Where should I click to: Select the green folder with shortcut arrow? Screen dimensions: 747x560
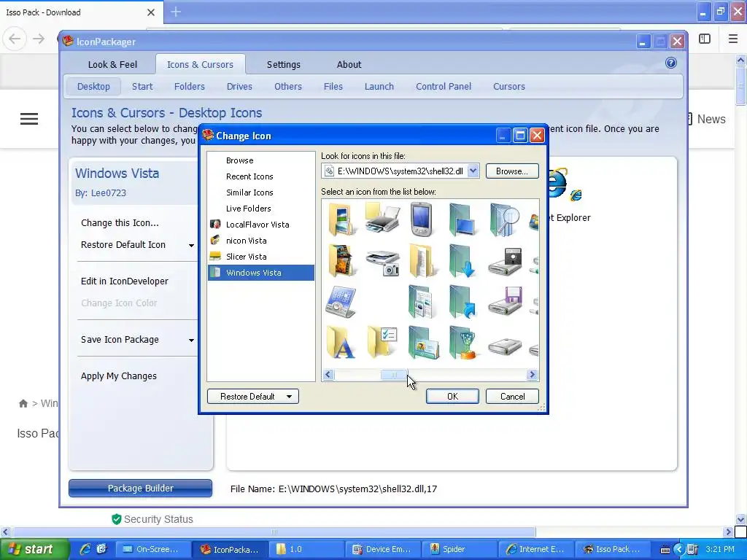(x=462, y=302)
